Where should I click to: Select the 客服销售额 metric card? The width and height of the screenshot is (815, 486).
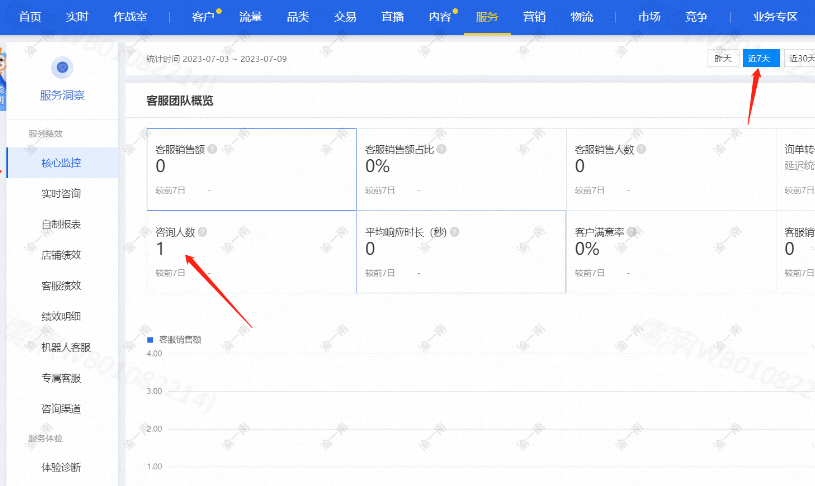(x=252, y=169)
